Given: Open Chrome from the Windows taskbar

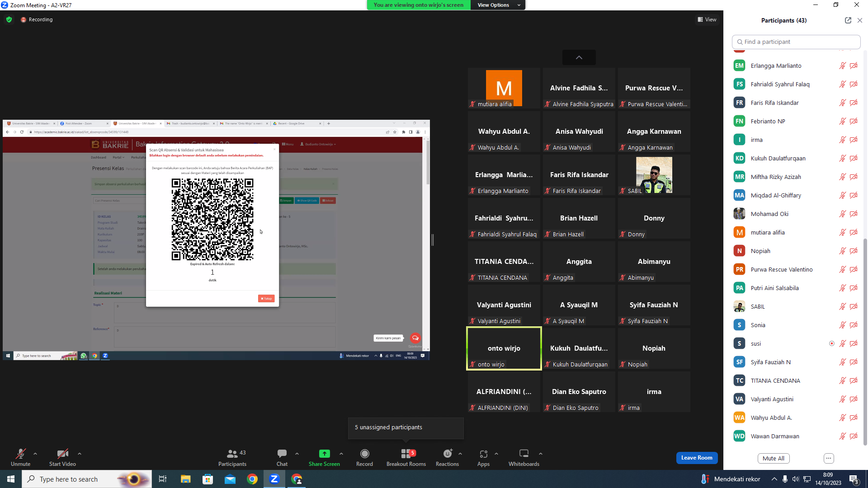Looking at the screenshot, I should [252, 479].
